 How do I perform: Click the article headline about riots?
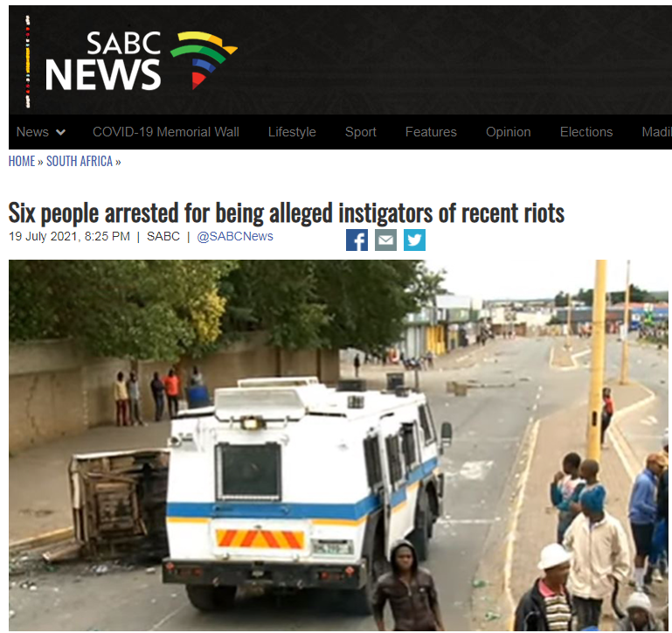(287, 212)
